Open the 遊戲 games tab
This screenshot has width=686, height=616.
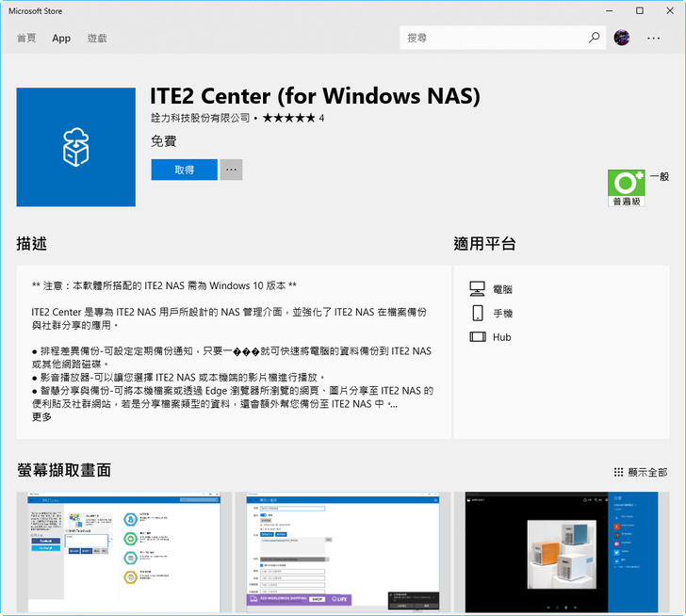tap(97, 38)
